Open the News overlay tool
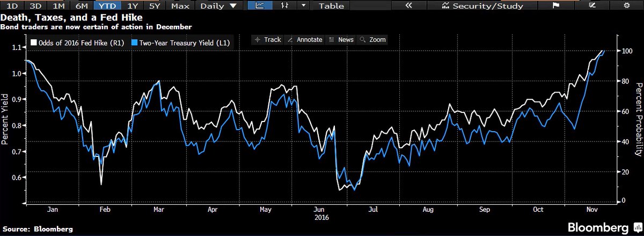This screenshot has height=236, width=644. pos(341,40)
